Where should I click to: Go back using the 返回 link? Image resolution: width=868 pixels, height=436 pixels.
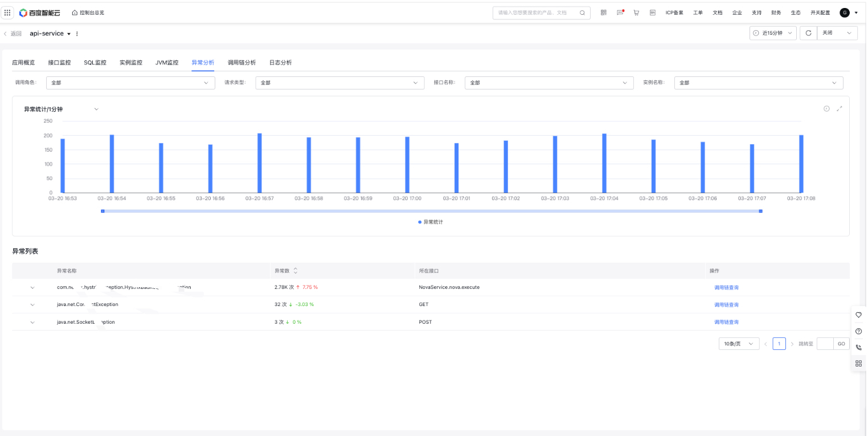[x=13, y=34]
